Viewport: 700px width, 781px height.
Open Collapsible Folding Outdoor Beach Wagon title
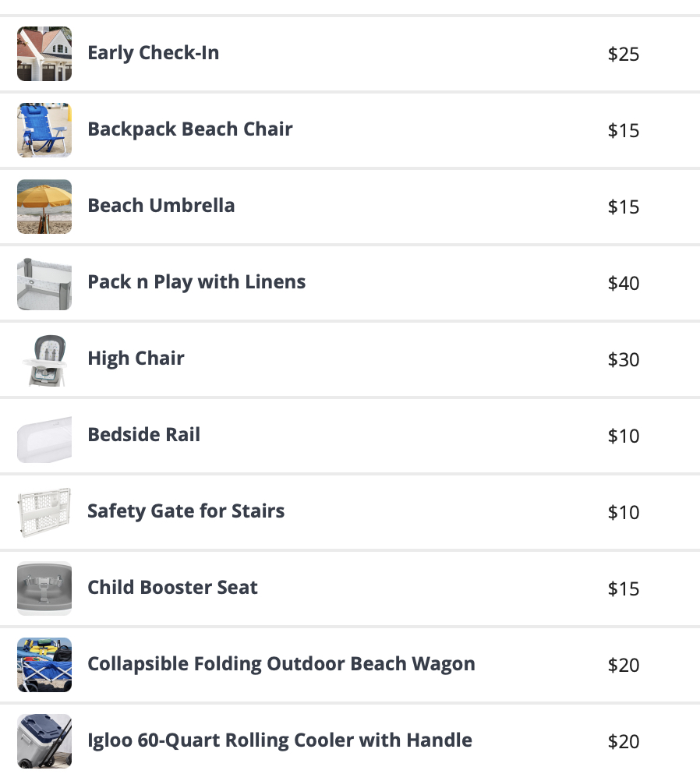[281, 664]
